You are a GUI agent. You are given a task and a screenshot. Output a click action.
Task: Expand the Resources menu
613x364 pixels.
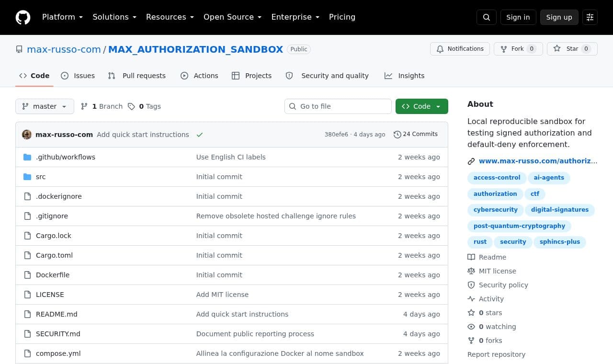coord(170,17)
